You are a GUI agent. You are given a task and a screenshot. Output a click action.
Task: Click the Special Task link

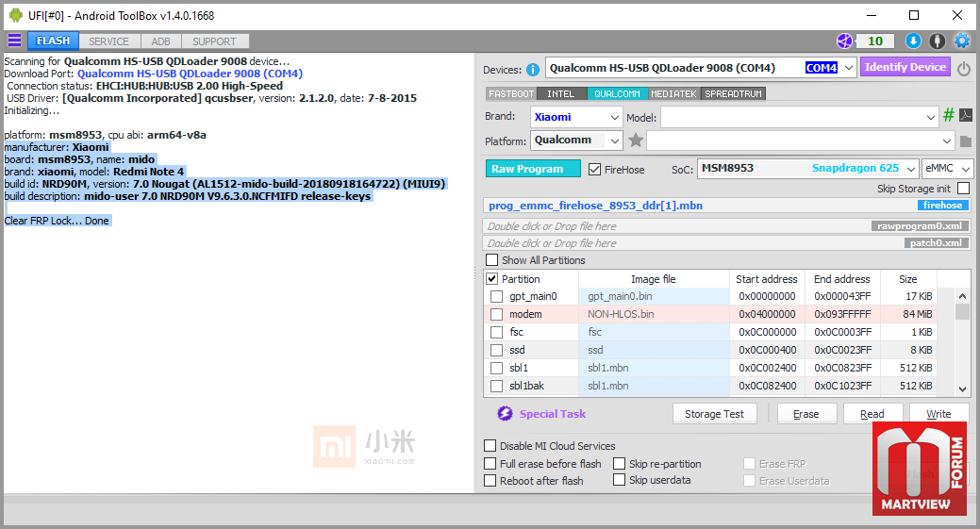click(553, 413)
